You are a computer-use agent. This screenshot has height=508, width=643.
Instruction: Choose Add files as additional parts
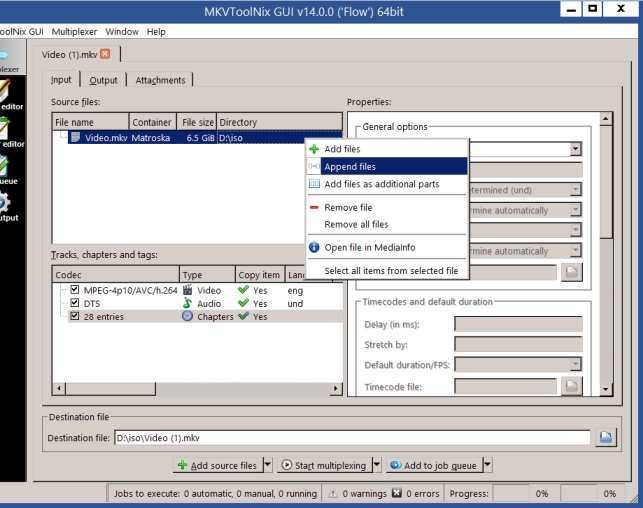pyautogui.click(x=387, y=184)
